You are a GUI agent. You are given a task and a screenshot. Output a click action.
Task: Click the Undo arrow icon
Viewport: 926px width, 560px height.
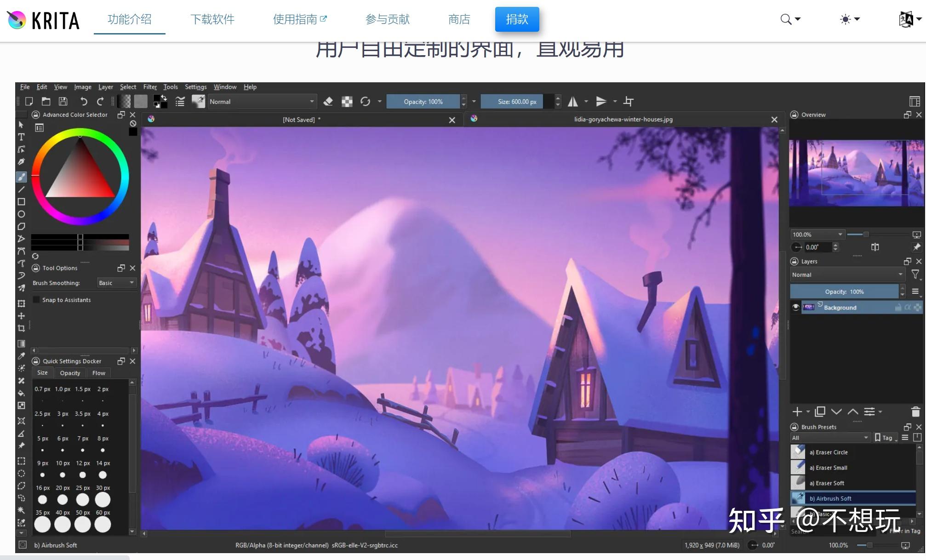pos(83,102)
